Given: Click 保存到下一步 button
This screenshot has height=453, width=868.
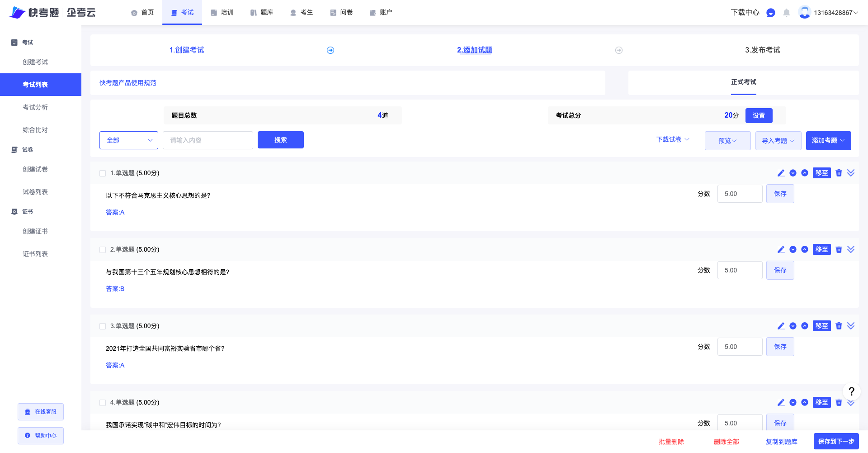Looking at the screenshot, I should click(836, 441).
